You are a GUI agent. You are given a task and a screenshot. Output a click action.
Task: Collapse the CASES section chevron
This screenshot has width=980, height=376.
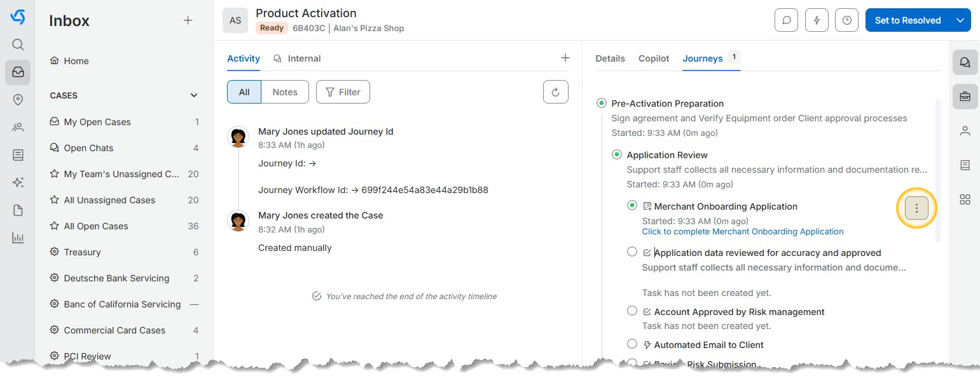coord(194,96)
